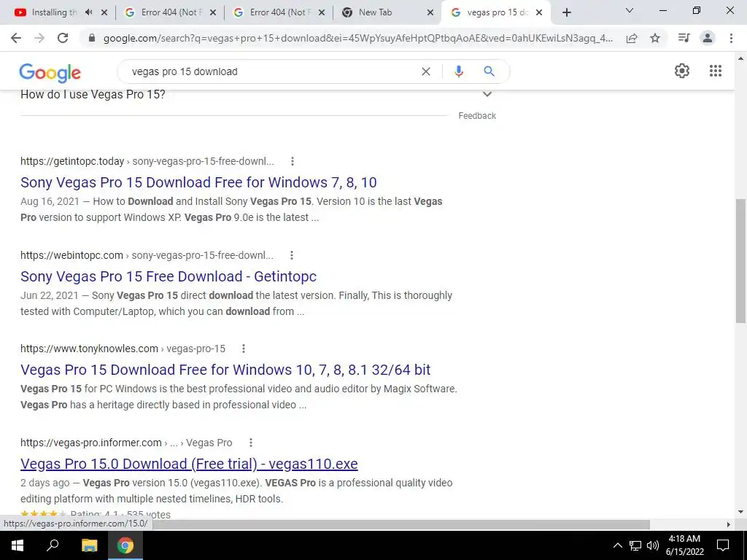Viewport: 747px width, 560px height.
Task: Open File Explorer from taskbar
Action: pyautogui.click(x=89, y=545)
